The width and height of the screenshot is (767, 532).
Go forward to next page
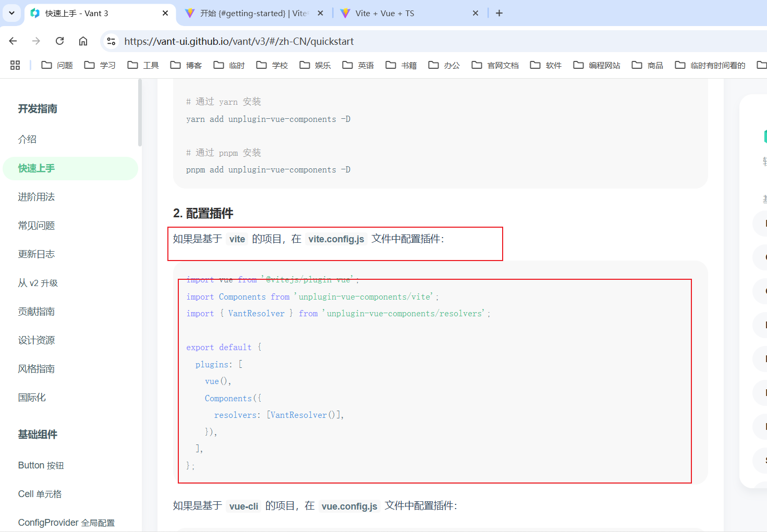(36, 41)
